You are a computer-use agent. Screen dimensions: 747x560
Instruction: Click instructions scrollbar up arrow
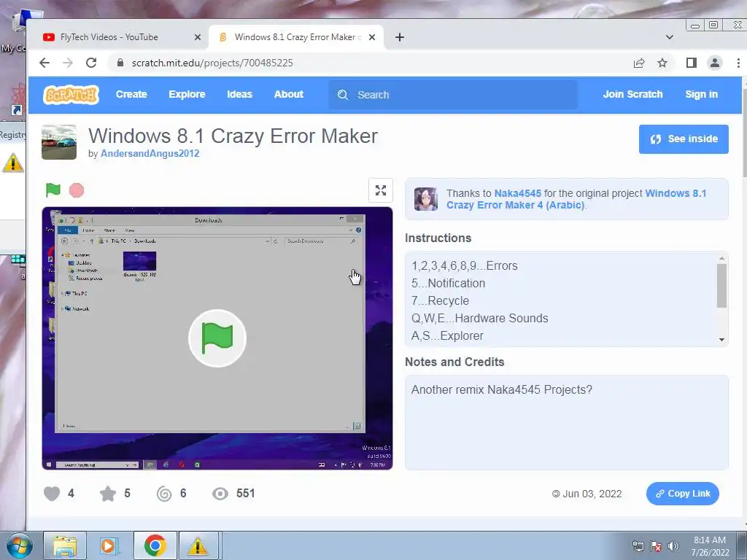pyautogui.click(x=721, y=258)
